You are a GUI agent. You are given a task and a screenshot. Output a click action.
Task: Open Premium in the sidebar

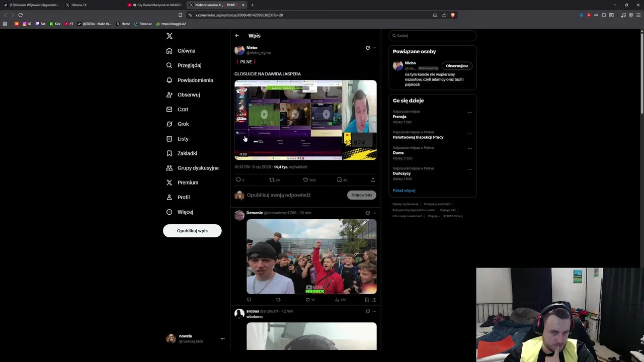point(182,183)
